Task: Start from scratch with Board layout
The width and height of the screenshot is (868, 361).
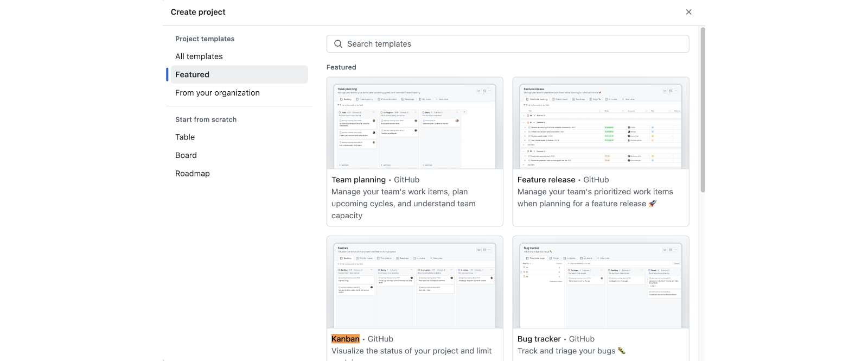Action: click(x=186, y=155)
